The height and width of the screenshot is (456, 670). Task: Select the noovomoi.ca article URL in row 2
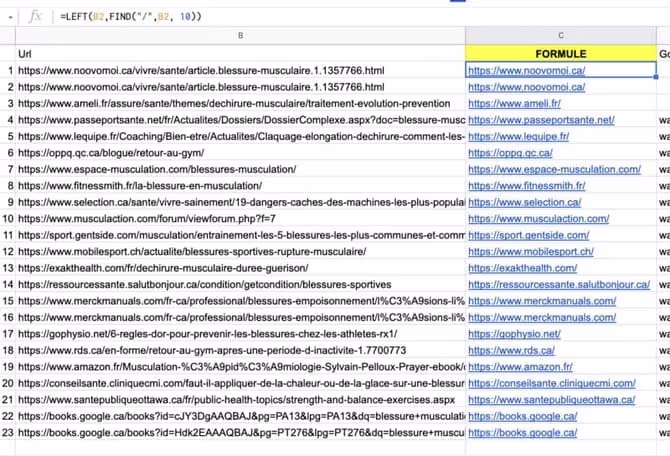tap(241, 87)
